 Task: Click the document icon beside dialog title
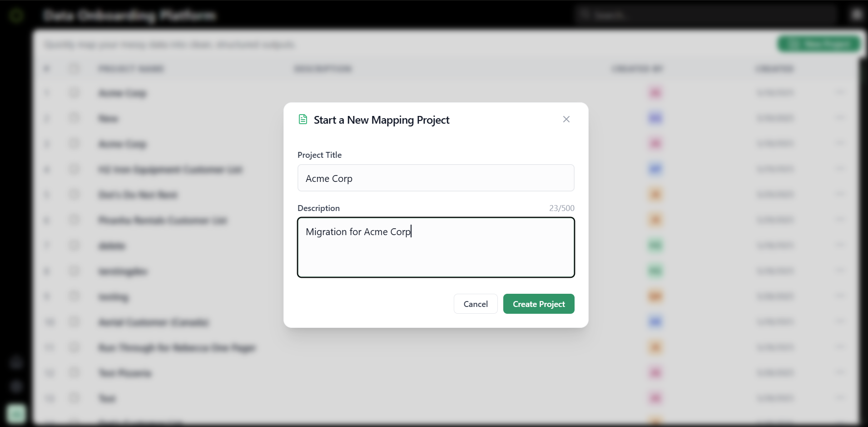303,120
